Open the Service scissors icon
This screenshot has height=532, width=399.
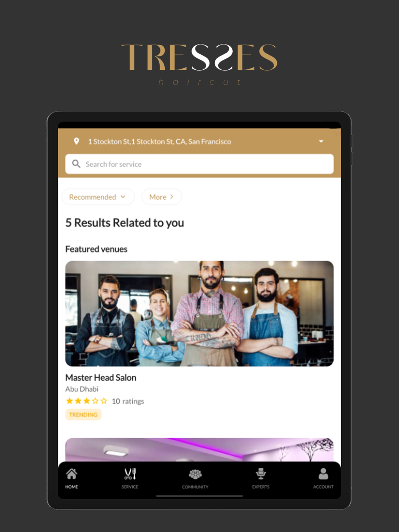[130, 474]
